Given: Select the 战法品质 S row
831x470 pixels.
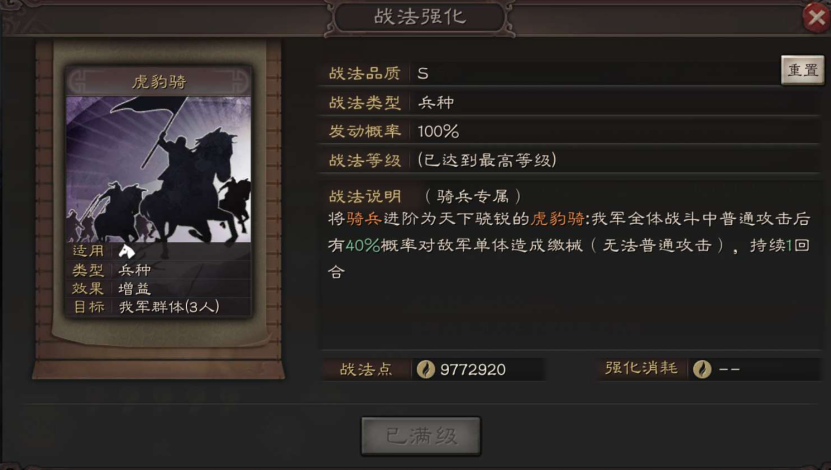Looking at the screenshot, I should tap(549, 73).
